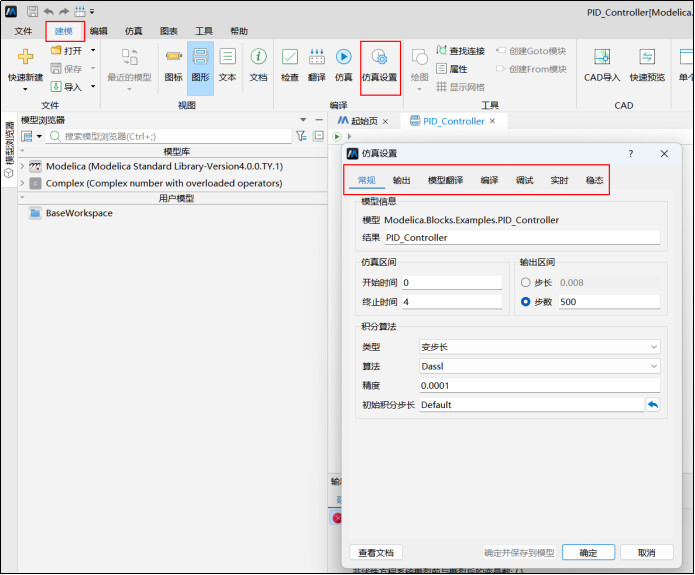Viewport: 695px width, 575px height.
Task: Switch to 文本 text view
Action: (227, 66)
